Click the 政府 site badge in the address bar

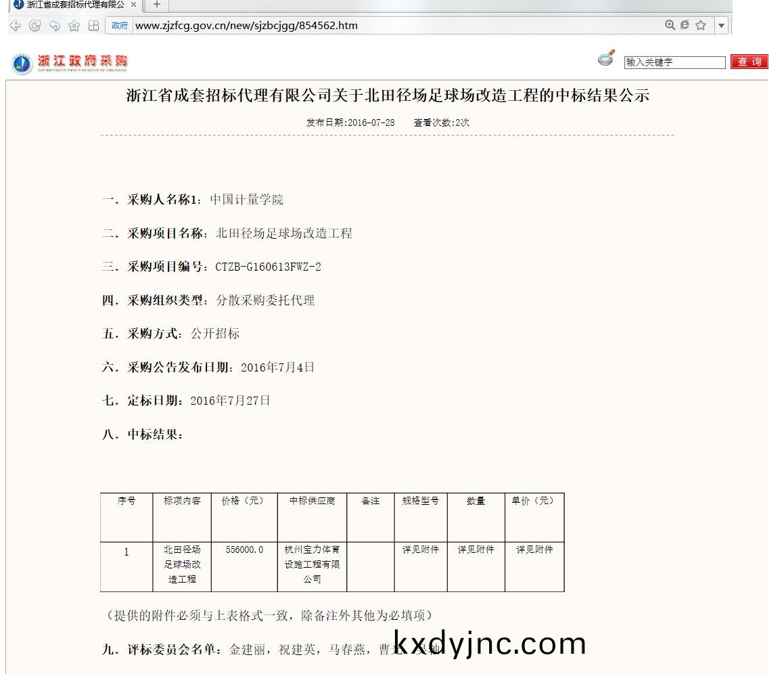119,26
